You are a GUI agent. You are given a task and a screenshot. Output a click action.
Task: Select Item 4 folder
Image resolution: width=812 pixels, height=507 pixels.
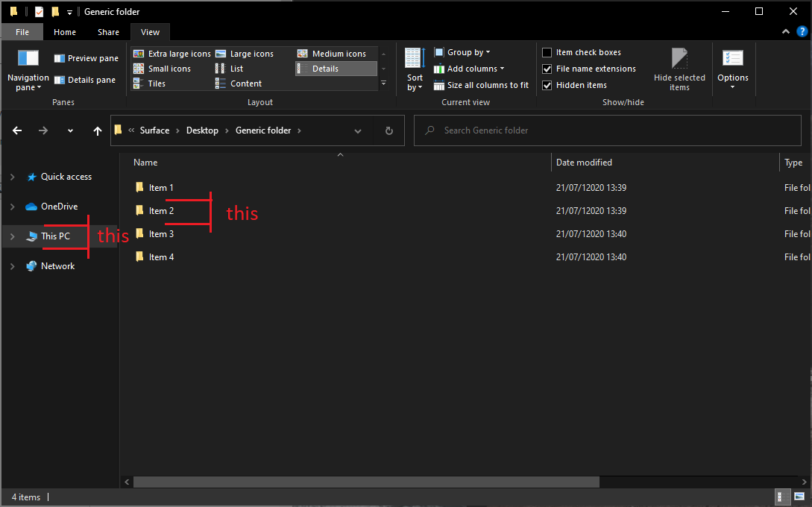click(161, 257)
